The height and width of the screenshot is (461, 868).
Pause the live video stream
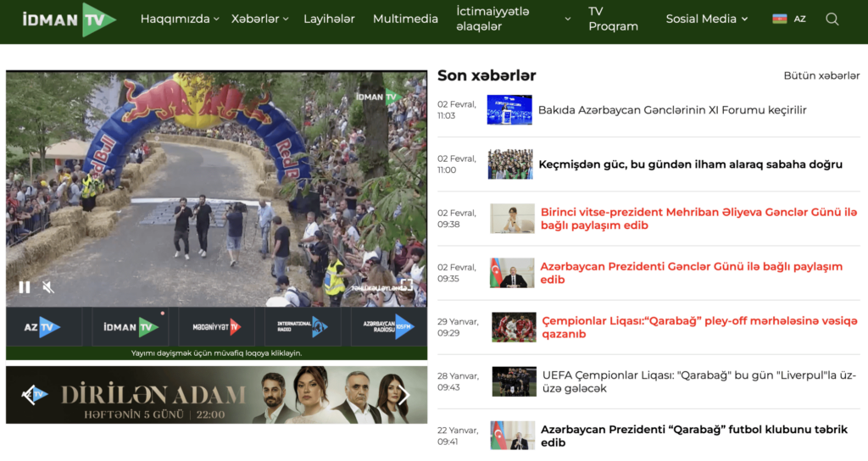click(25, 287)
